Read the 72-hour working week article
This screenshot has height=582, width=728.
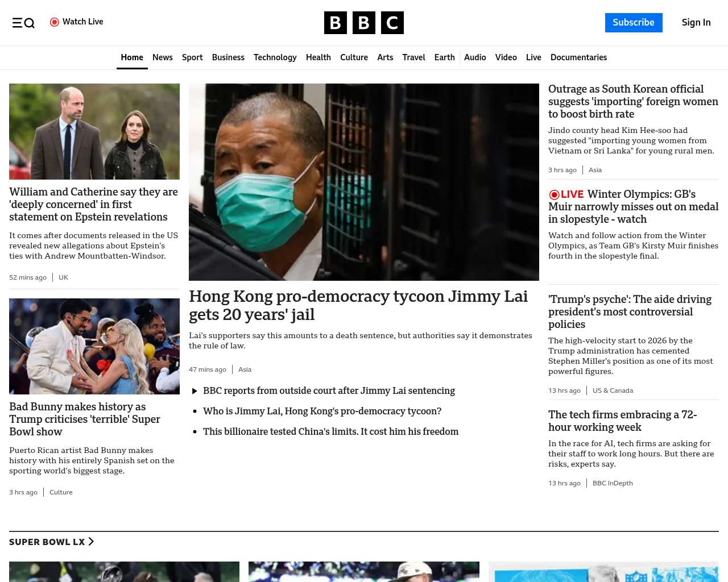click(622, 421)
